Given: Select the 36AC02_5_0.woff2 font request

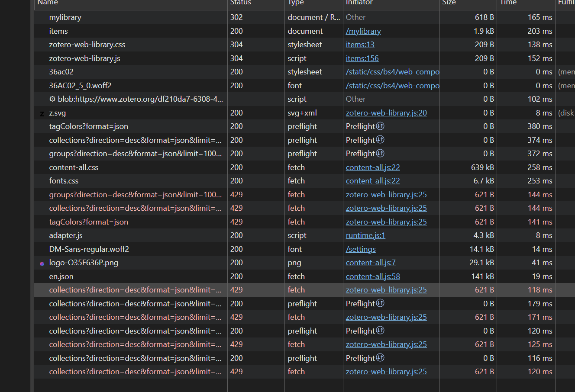Looking at the screenshot, I should (x=80, y=86).
